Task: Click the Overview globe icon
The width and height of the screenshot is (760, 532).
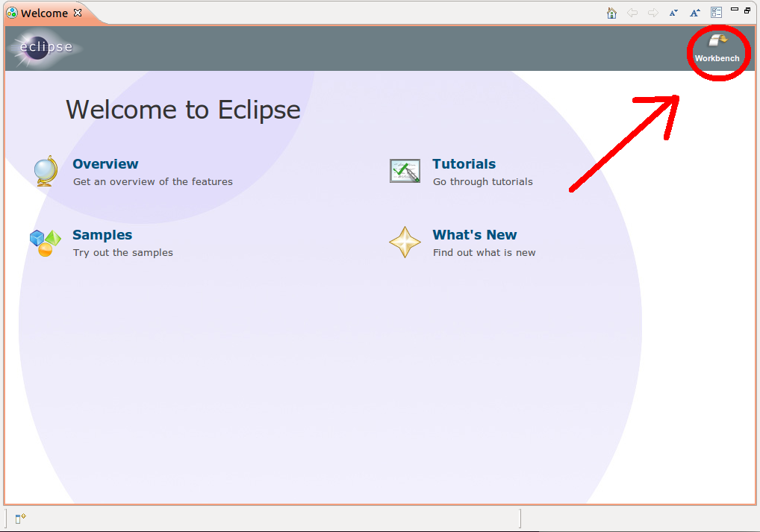Action: (46, 171)
